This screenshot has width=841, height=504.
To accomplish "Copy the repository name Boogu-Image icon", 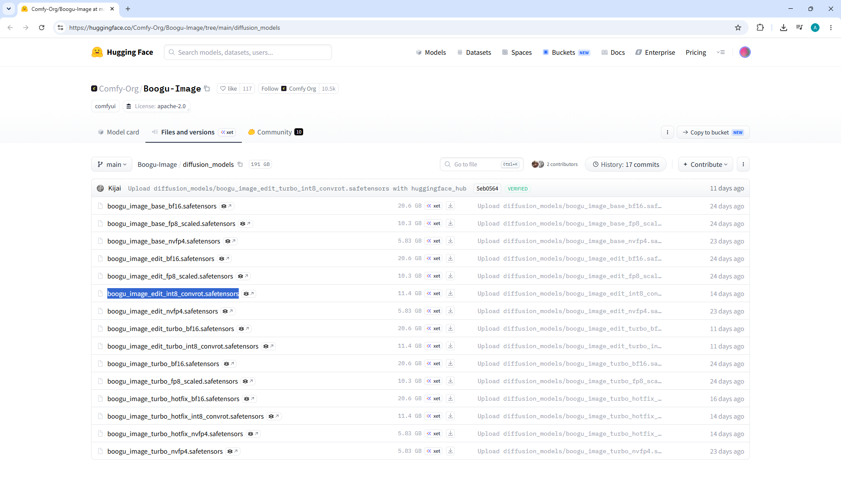I will 207,88.
